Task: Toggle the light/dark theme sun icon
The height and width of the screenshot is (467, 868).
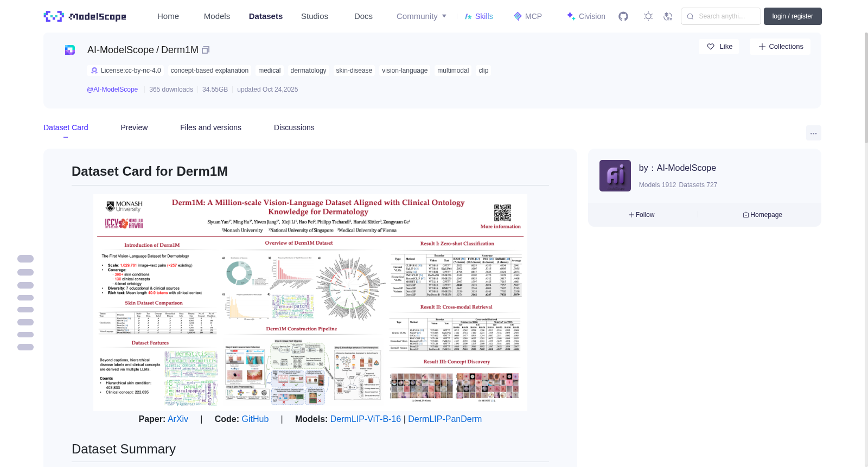Action: 648,16
